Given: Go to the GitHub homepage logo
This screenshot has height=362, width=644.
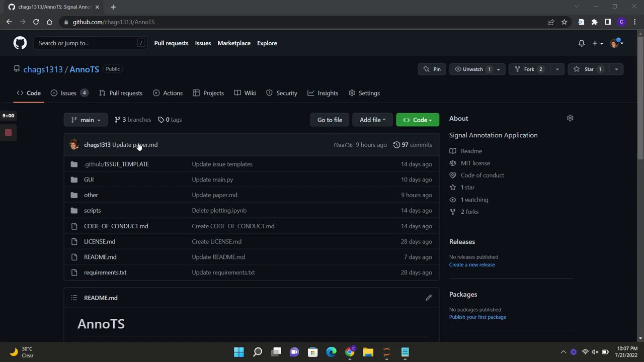Looking at the screenshot, I should (x=20, y=43).
